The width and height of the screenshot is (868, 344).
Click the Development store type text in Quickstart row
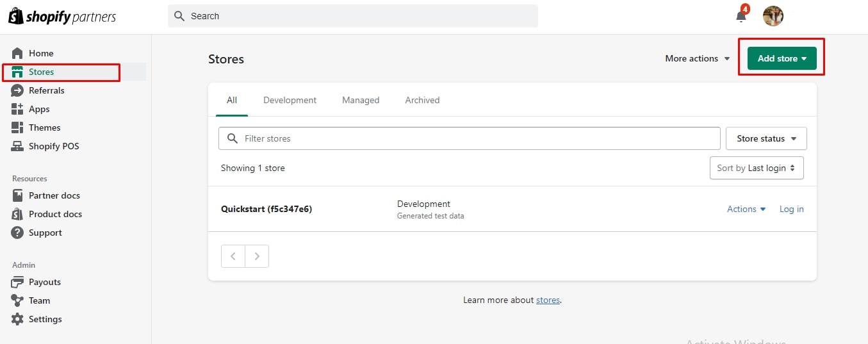(423, 204)
